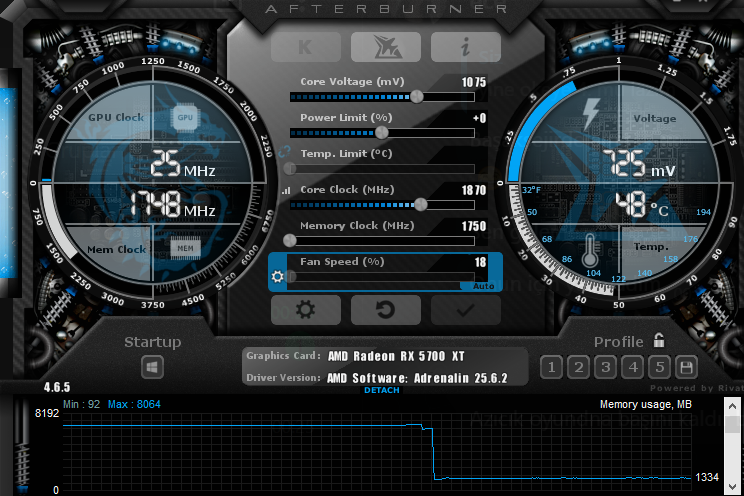Image resolution: width=744 pixels, height=496 pixels.
Task: Click the Core Clock slider handle
Action: point(420,205)
